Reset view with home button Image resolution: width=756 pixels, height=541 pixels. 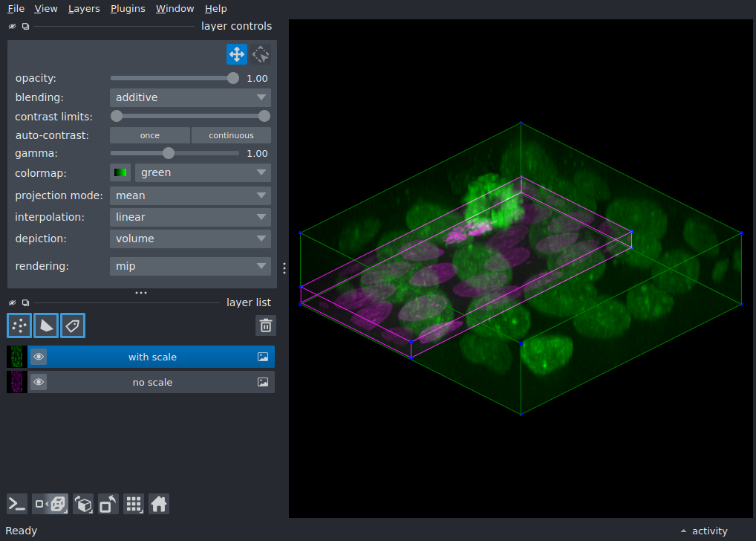(159, 505)
